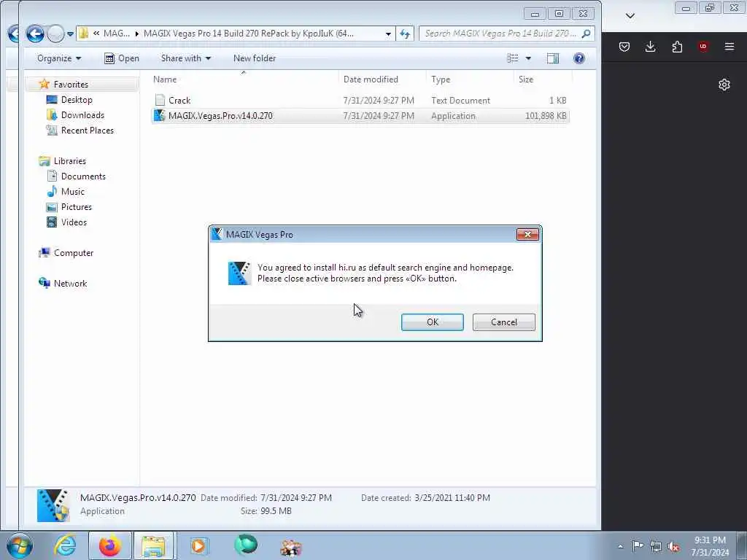
Task: Change the view with the view icon
Action: [x=513, y=58]
